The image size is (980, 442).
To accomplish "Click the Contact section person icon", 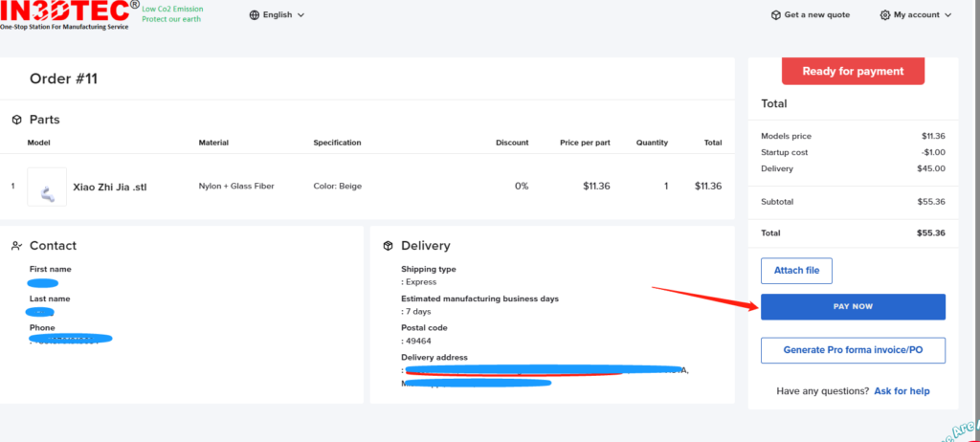I will coord(16,246).
